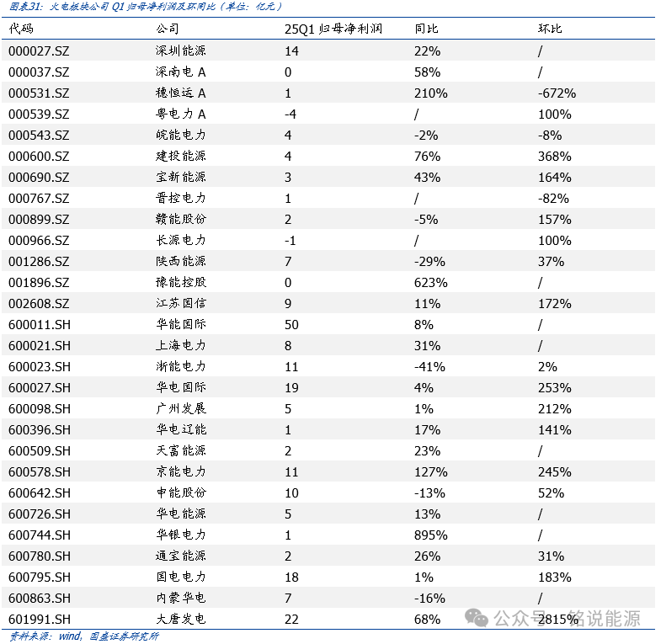Select the 210% year-over-year cell
This screenshot has height=644, width=661.
[431, 93]
